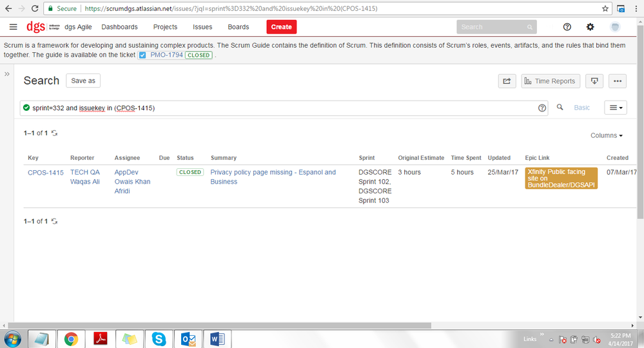Click the browser address bar URL
Viewport: 644px width, 348px height.
click(231, 8)
